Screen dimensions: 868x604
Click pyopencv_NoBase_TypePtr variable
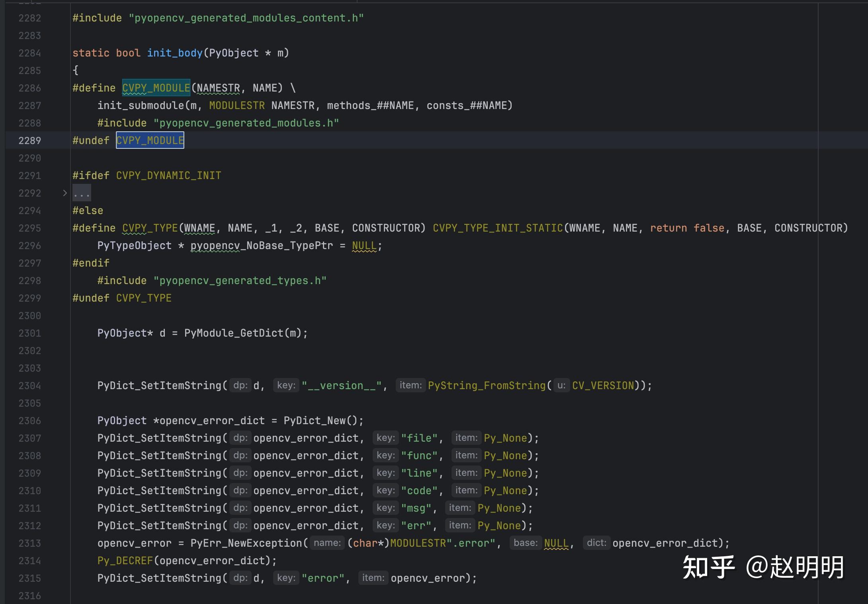(262, 245)
